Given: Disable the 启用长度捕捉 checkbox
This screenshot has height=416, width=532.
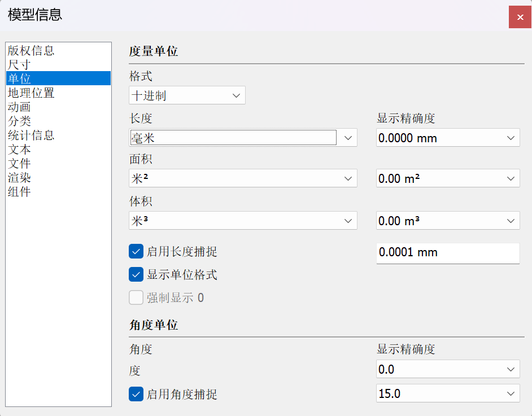Looking at the screenshot, I should (136, 252).
